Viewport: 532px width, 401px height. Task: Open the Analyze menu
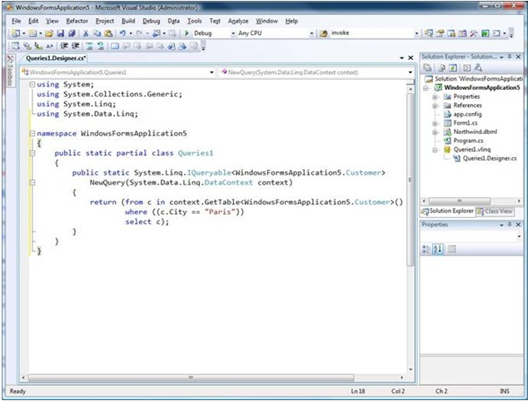coord(238,21)
